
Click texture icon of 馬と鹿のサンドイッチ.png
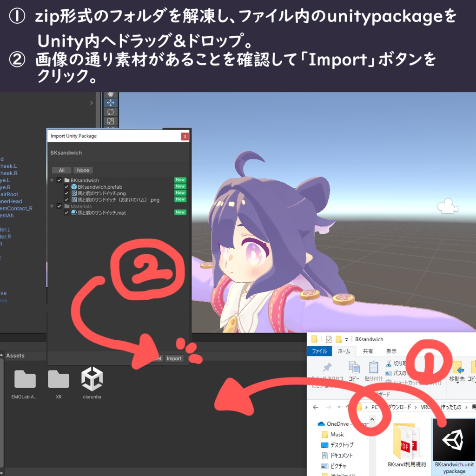point(74,193)
